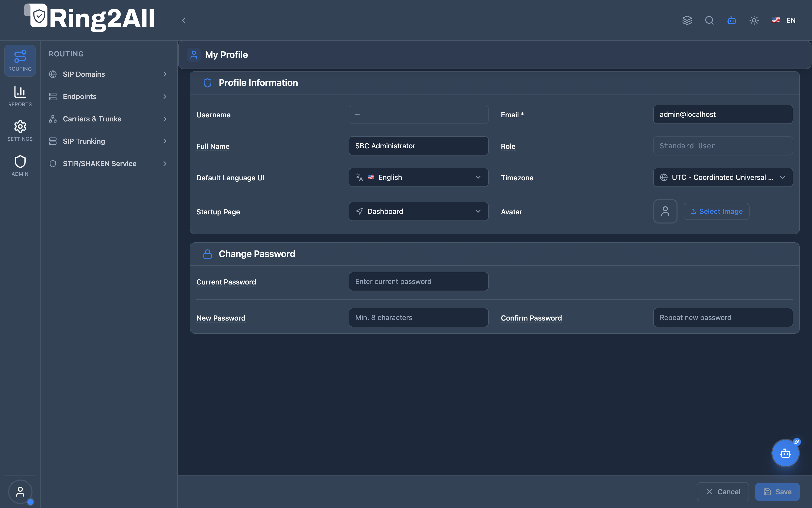The image size is (812, 508).
Task: Expand SIP Domains chevron
Action: [x=165, y=74]
